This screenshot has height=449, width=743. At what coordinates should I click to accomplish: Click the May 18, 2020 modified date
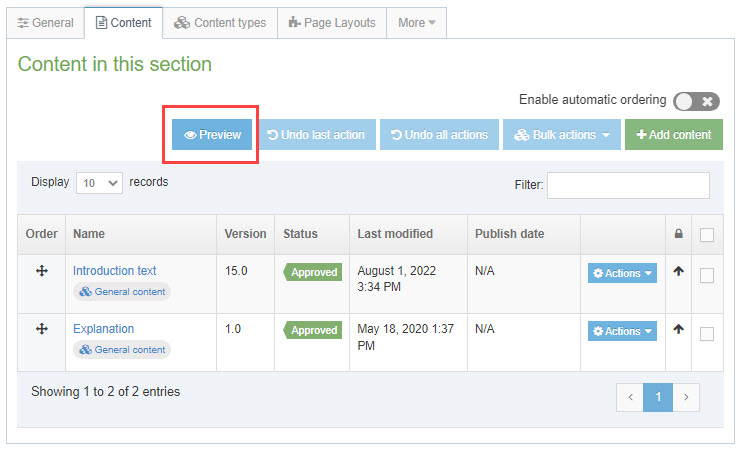tap(405, 337)
